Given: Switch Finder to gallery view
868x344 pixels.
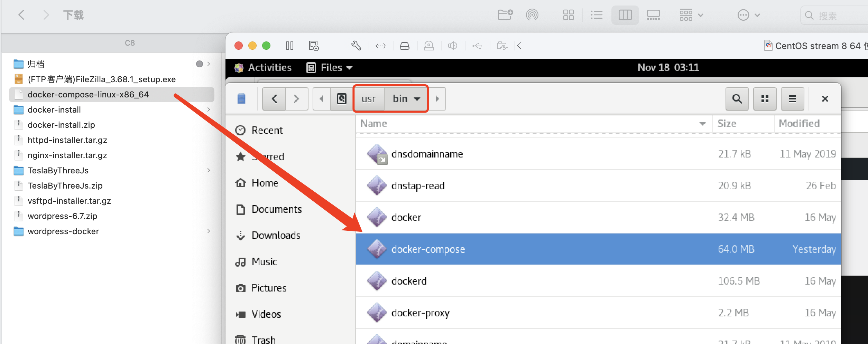Looking at the screenshot, I should point(653,15).
